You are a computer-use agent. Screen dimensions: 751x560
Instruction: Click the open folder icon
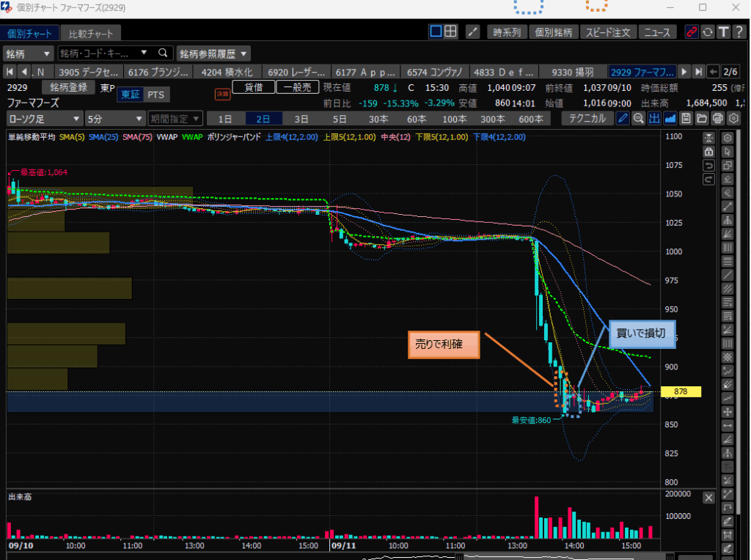pyautogui.click(x=702, y=118)
